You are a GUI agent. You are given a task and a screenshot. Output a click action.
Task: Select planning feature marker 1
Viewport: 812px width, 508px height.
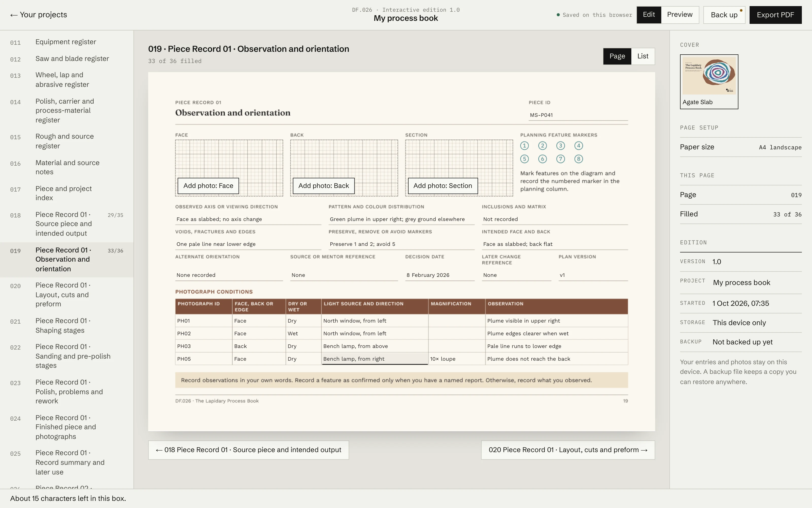[525, 146]
